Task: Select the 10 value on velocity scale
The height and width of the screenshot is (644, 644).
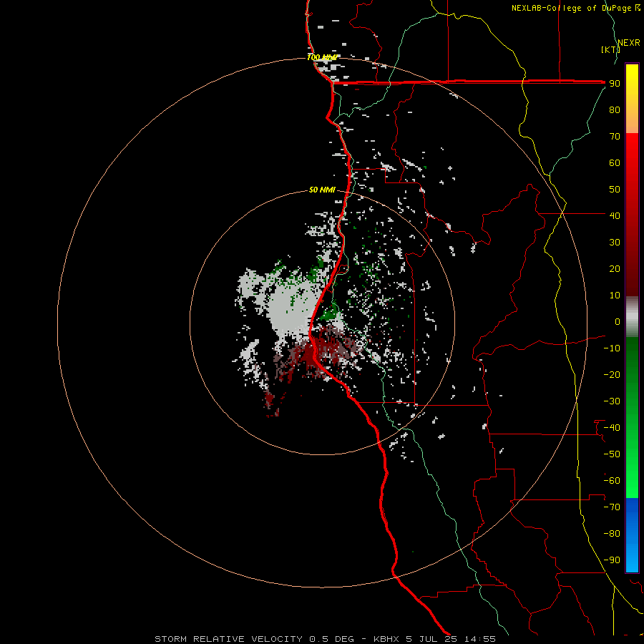Action: tap(615, 296)
